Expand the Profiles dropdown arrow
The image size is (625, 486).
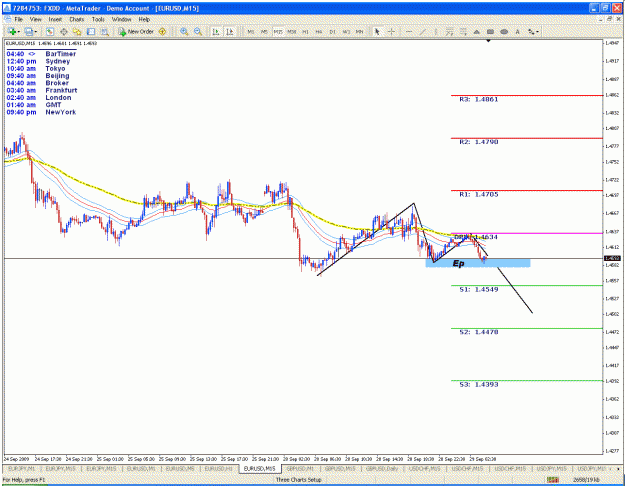(x=35, y=31)
